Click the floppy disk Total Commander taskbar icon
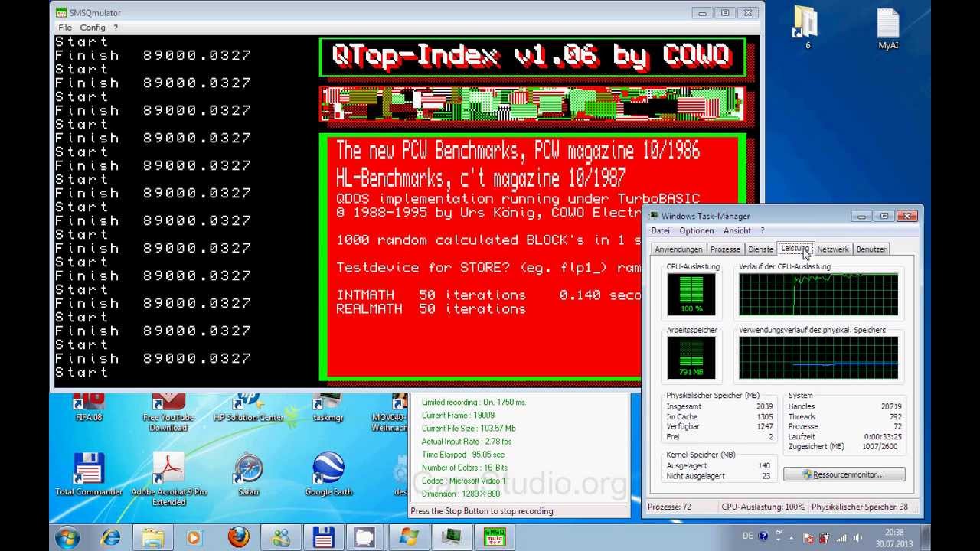This screenshot has height=551, width=980. coord(323,537)
